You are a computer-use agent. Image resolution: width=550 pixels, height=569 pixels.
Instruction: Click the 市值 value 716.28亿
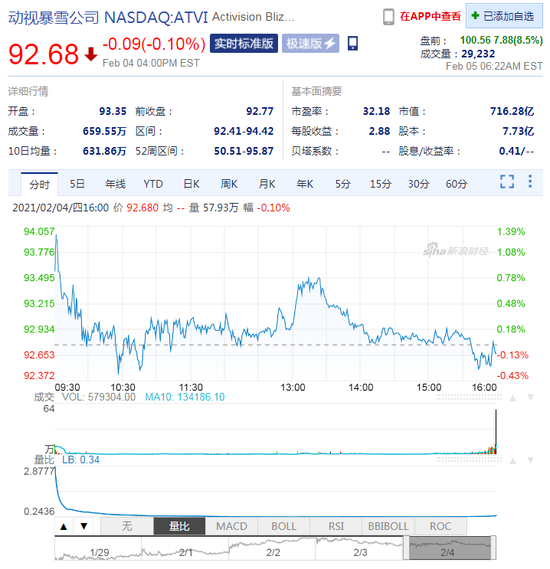[512, 111]
